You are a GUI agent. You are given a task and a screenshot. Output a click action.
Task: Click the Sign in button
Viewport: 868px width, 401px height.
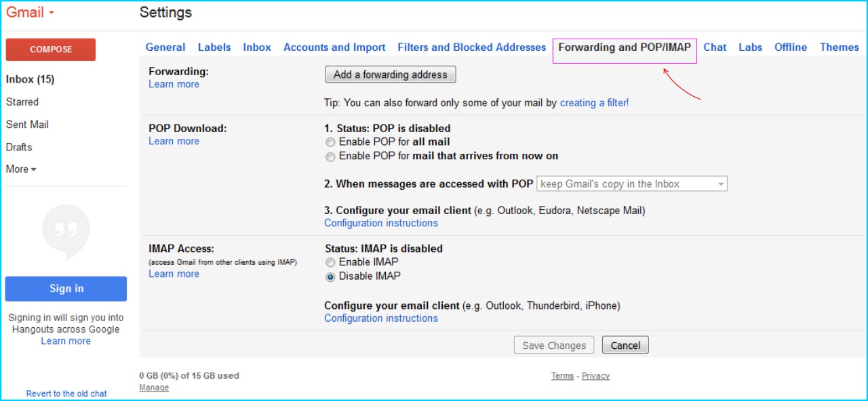66,289
